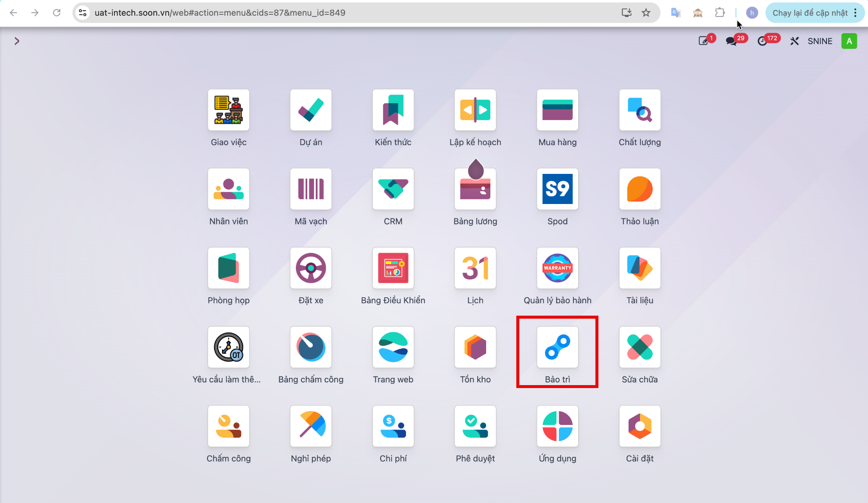Screen dimensions: 868x503
Task: Launch the Chất lượng app
Action: (640, 110)
